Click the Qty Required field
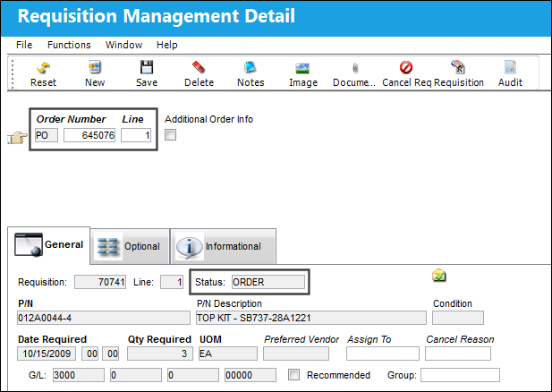The image size is (552, 392). point(160,354)
